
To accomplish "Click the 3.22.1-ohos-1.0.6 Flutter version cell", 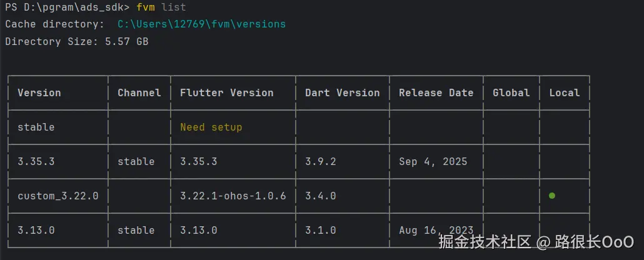I will pyautogui.click(x=233, y=196).
